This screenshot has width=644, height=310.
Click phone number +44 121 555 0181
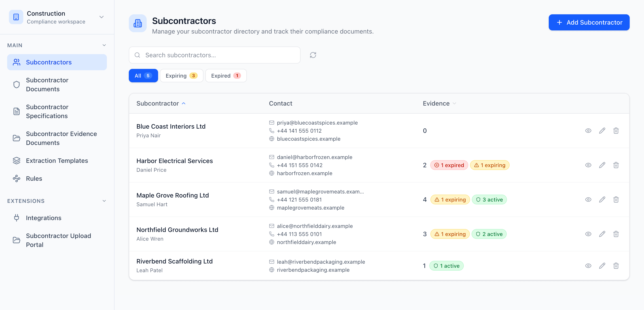pos(299,200)
